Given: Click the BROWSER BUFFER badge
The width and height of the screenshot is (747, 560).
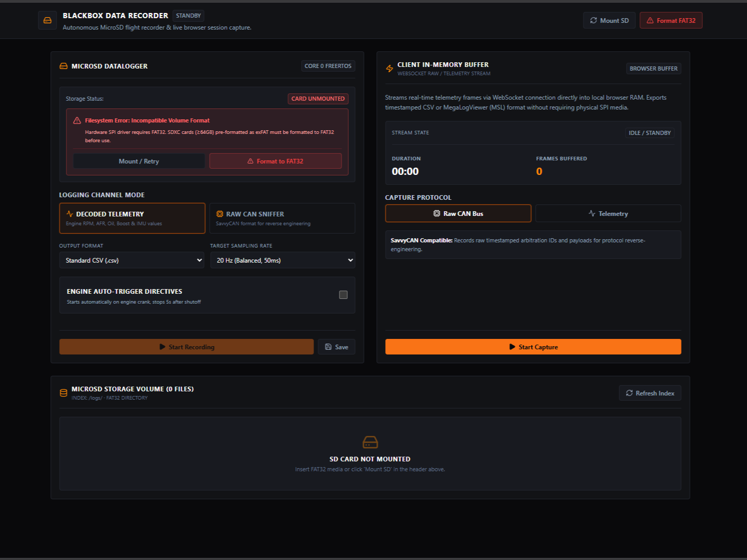Looking at the screenshot, I should (x=654, y=69).
